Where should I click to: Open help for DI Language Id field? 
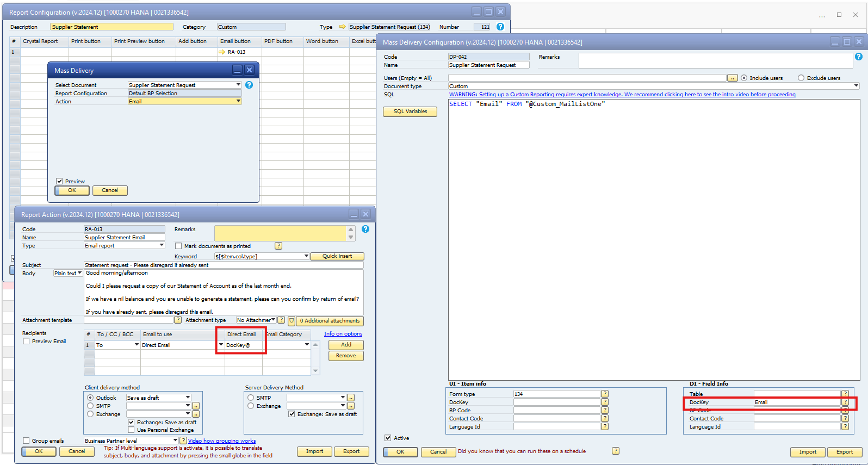[845, 426]
